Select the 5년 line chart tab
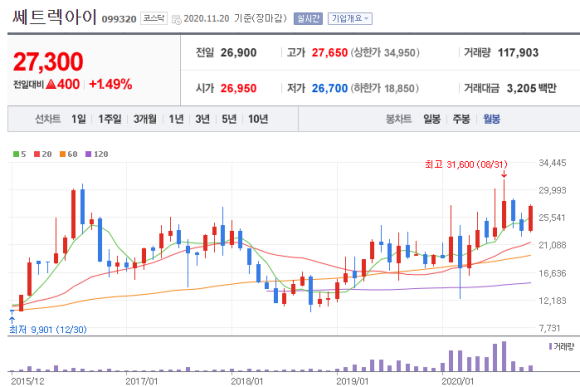 coord(229,119)
